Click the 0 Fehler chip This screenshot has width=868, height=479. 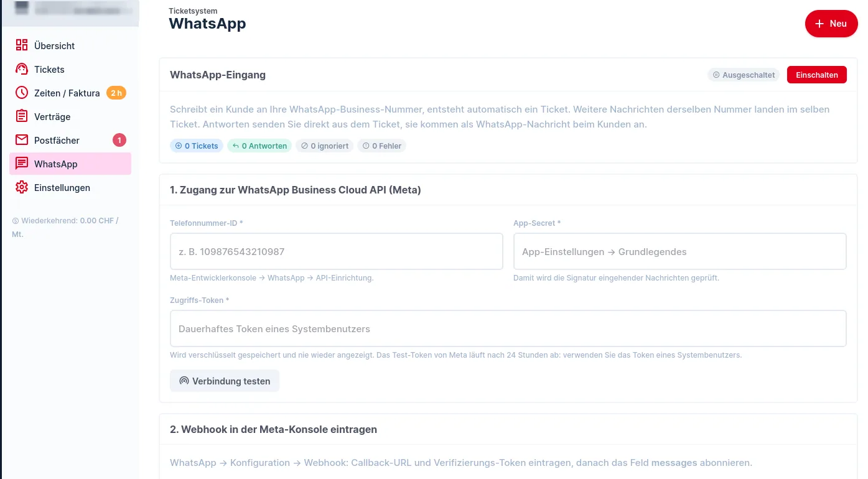(382, 146)
